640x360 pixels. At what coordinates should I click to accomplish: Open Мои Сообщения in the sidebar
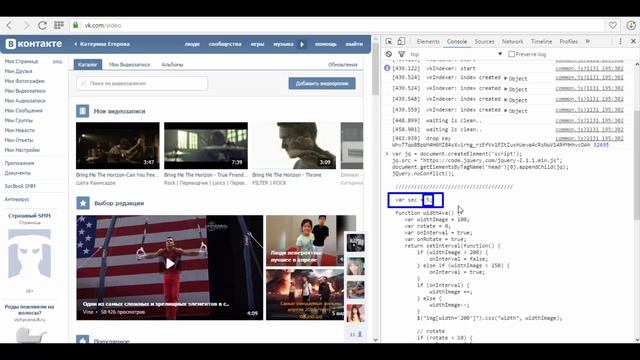pos(23,110)
